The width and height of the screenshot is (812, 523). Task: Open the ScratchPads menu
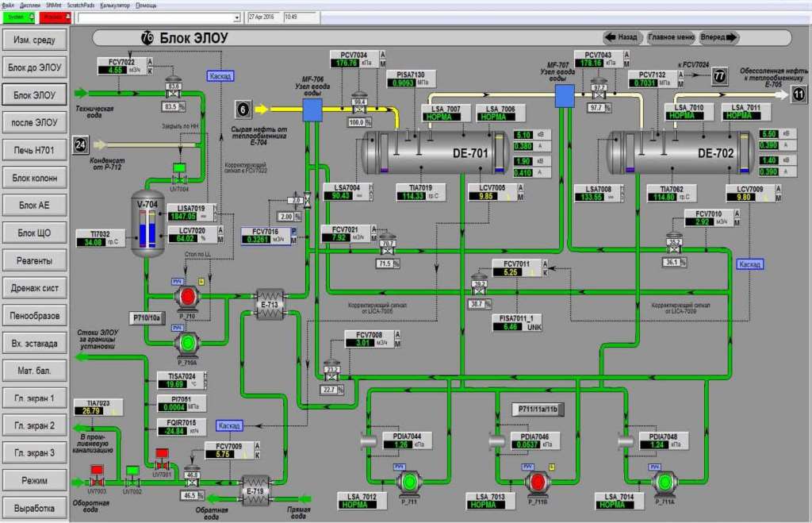pyautogui.click(x=81, y=6)
